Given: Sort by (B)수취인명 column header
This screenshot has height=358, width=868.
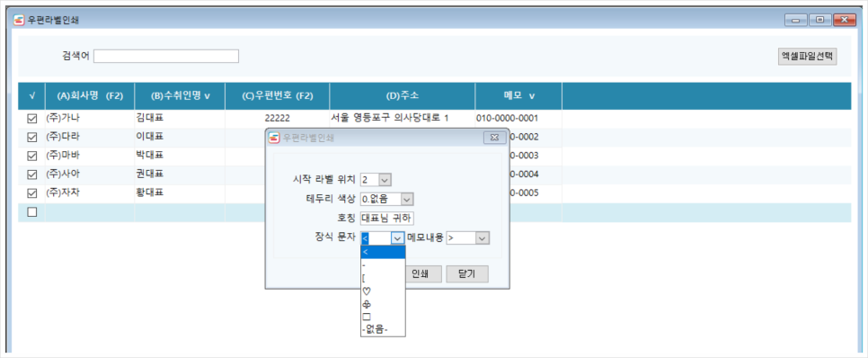Looking at the screenshot, I should pos(180,96).
